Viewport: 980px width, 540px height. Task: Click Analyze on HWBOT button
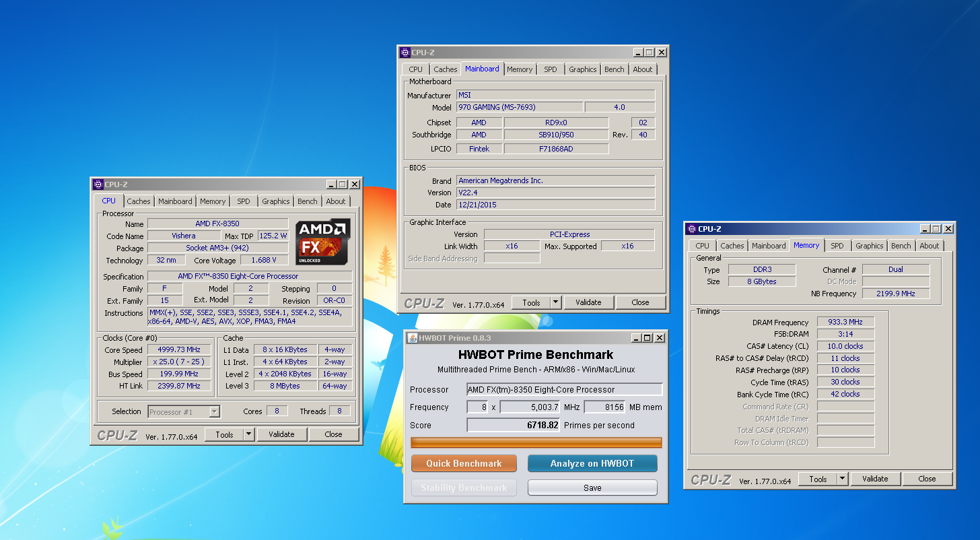pos(592,463)
